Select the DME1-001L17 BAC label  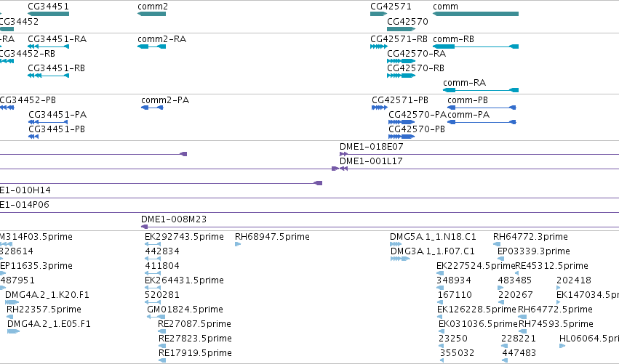[371, 161]
